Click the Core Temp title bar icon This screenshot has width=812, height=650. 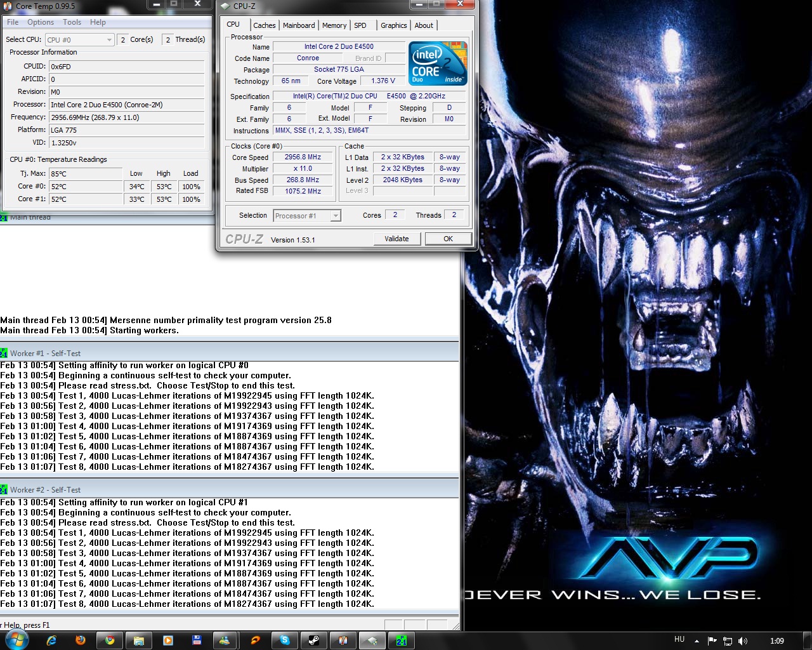[x=8, y=6]
